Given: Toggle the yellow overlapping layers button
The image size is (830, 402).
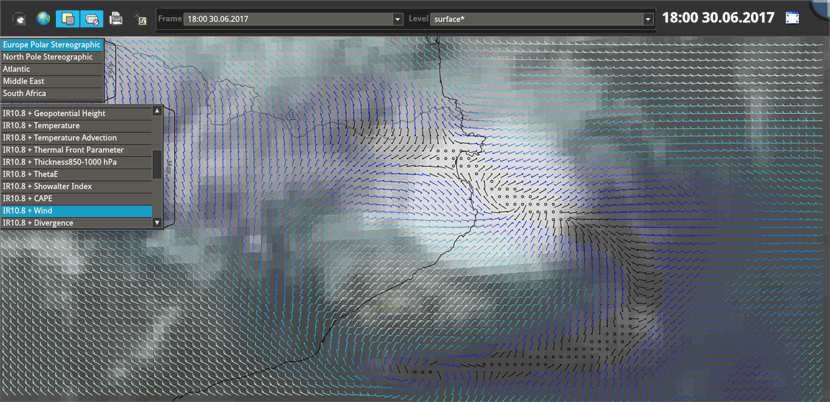Looking at the screenshot, I should point(67,18).
